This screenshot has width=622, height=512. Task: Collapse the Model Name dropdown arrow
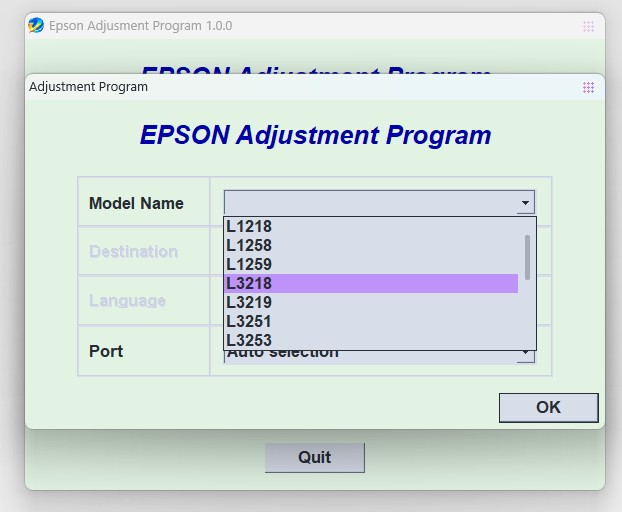(x=525, y=203)
